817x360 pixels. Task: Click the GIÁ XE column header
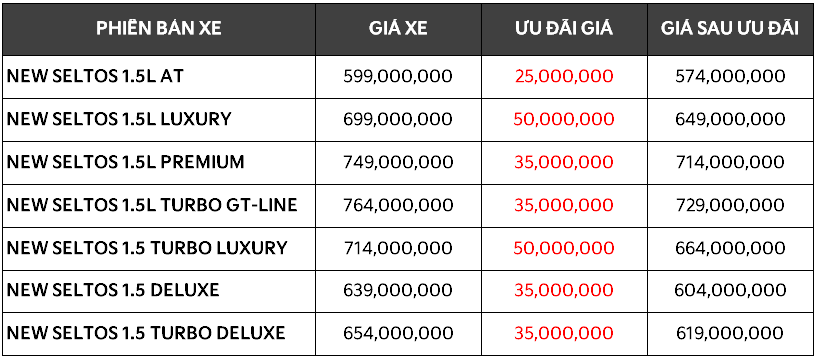tap(398, 29)
